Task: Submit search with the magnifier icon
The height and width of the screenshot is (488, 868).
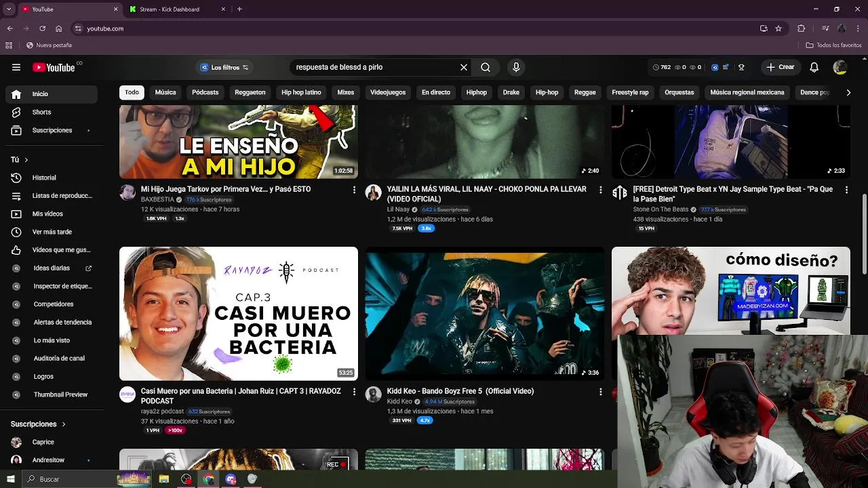Action: point(486,67)
